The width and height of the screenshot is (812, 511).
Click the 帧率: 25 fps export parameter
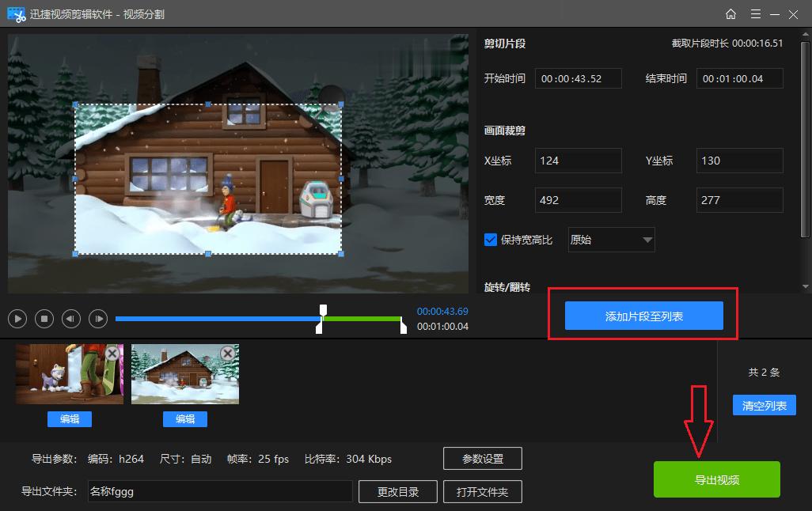pyautogui.click(x=258, y=459)
